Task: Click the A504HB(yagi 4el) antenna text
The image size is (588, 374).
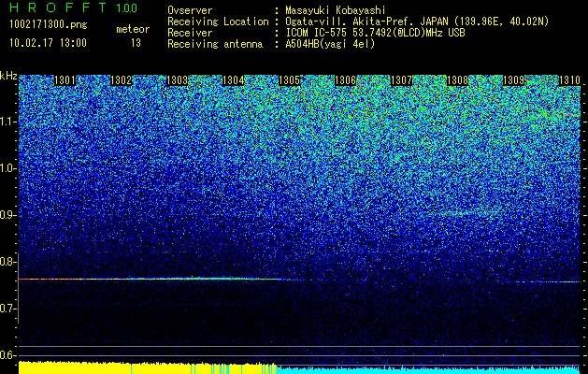Action: click(330, 44)
